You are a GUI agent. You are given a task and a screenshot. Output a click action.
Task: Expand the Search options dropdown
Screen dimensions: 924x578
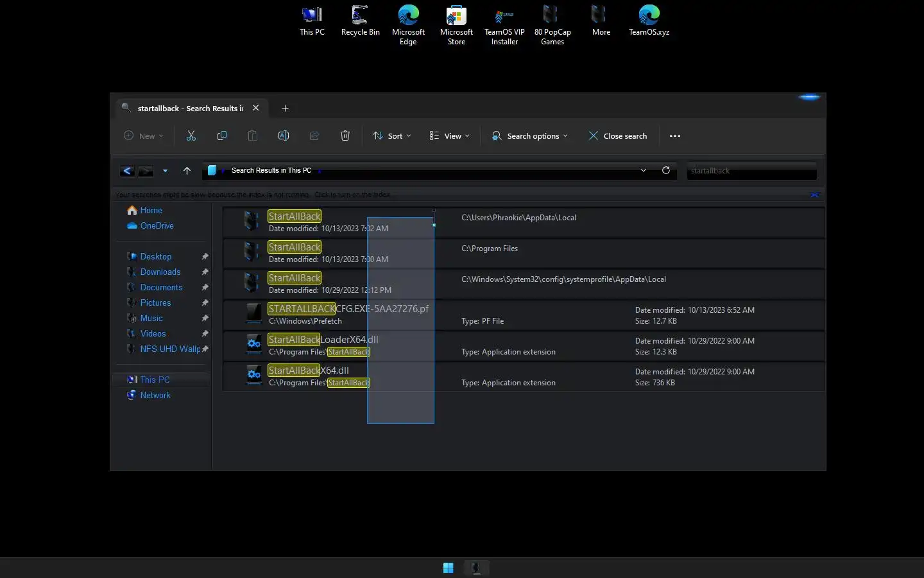[530, 136]
